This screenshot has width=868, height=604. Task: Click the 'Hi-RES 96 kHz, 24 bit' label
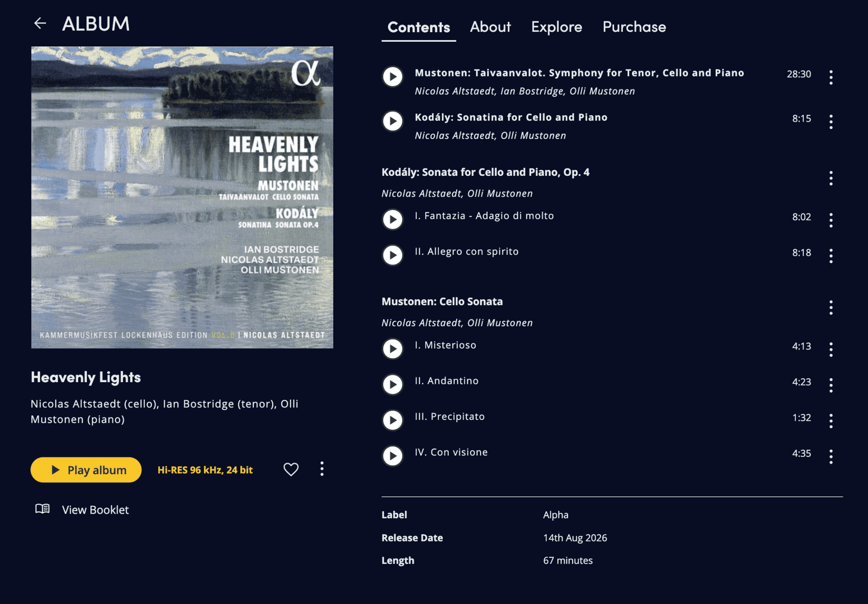(x=205, y=470)
